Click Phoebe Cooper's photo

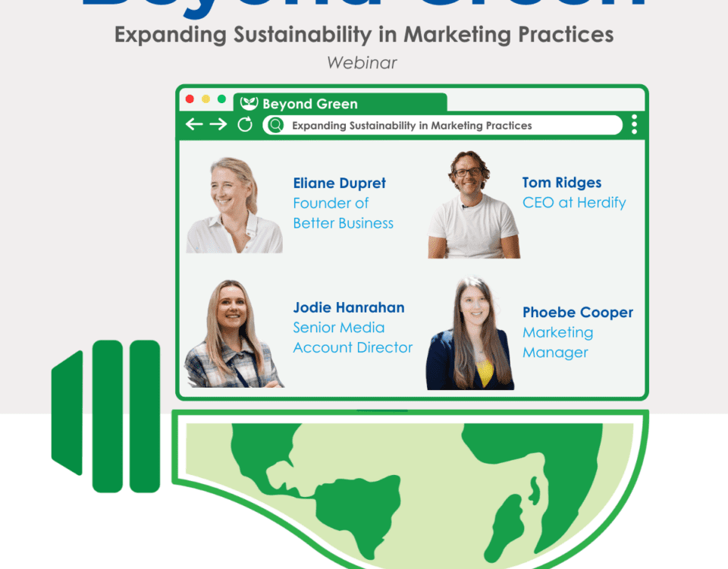(470, 334)
